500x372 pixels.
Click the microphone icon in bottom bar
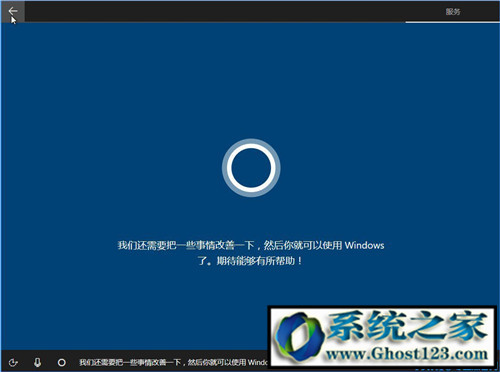pos(37,362)
